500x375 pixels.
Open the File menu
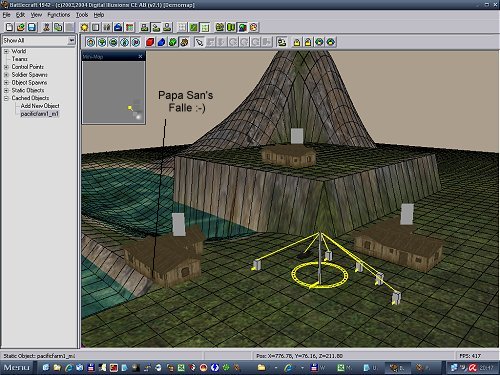7,15
